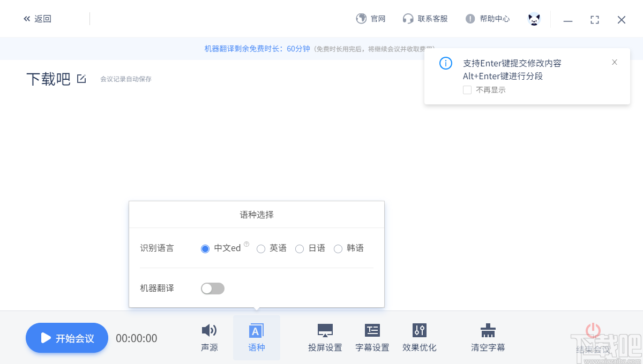Check the 不再显示 checkbox
The height and width of the screenshot is (364, 643).
467,90
